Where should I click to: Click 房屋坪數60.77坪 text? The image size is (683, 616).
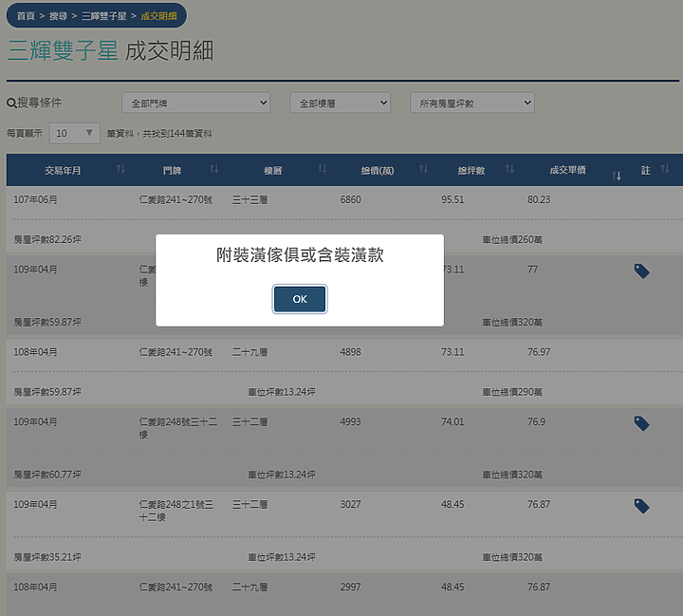pyautogui.click(x=47, y=475)
